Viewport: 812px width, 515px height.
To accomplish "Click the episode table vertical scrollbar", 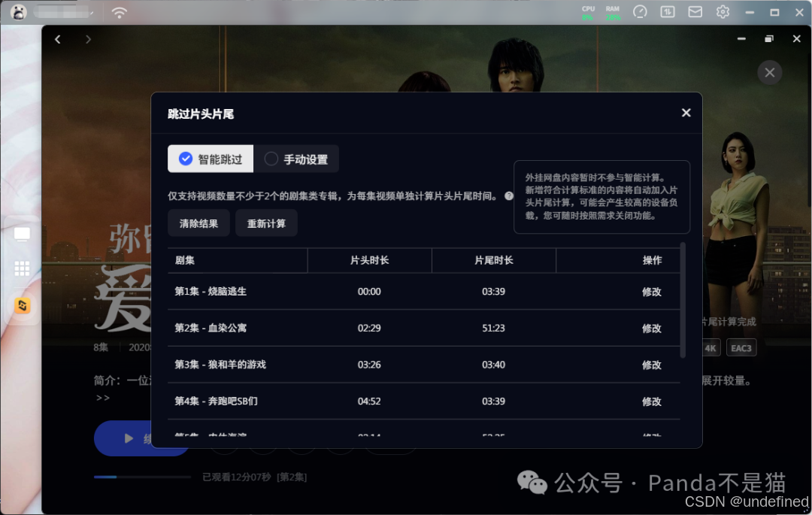I will coord(683,300).
